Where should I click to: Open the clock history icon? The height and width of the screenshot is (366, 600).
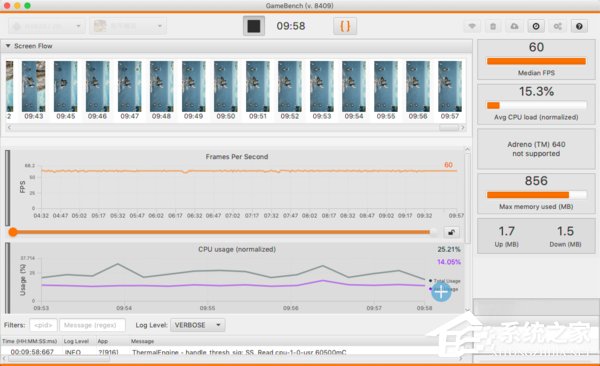[536, 26]
